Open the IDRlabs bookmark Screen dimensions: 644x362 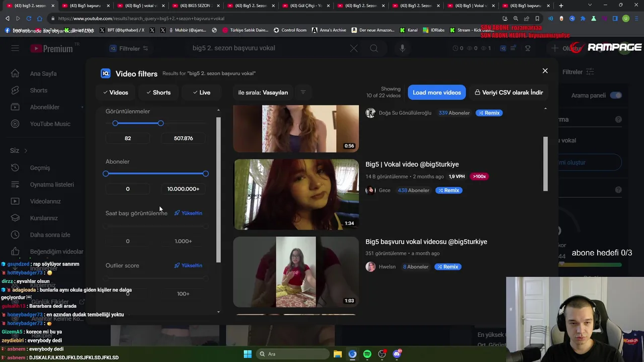point(434,30)
